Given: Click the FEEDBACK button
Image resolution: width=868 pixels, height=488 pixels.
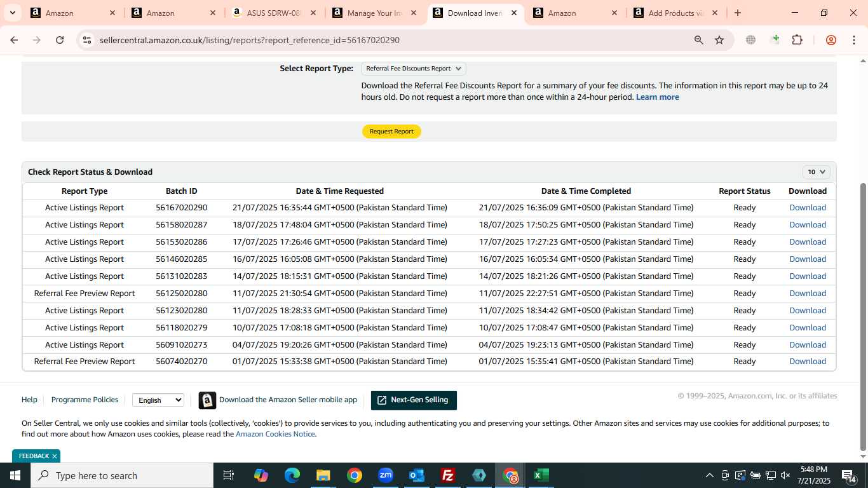Looking at the screenshot, I should tap(34, 456).
